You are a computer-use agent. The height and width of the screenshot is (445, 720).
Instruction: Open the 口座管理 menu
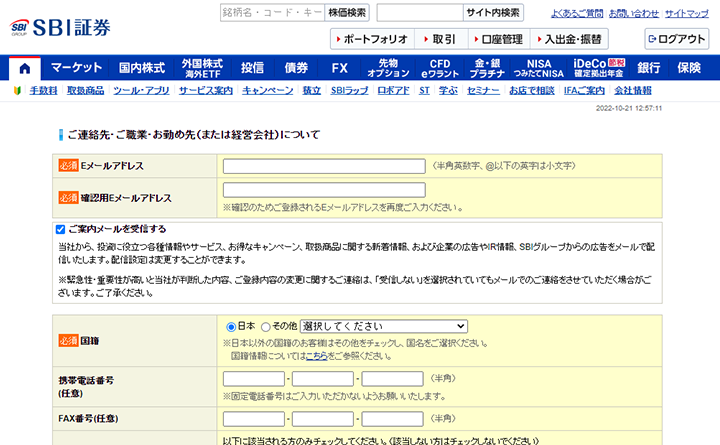495,39
